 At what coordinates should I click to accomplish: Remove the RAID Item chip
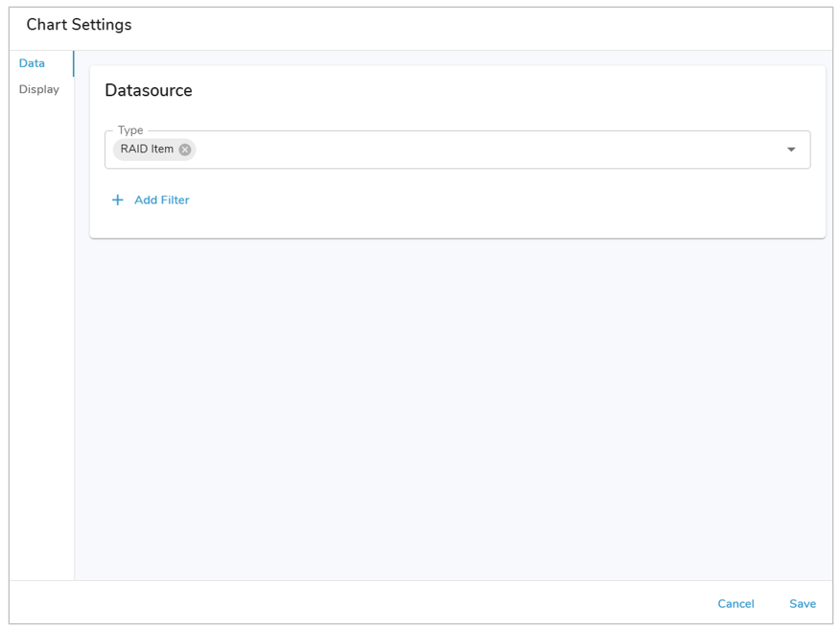(x=185, y=150)
